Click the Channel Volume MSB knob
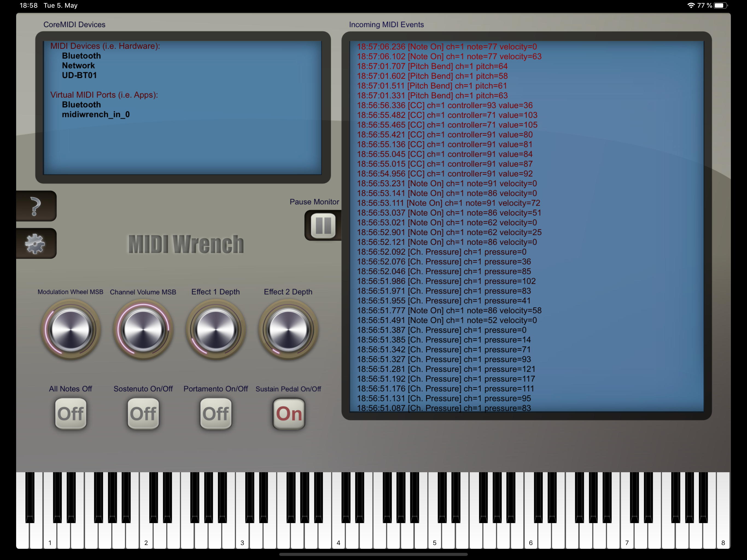Viewport: 747px width, 560px height. 143,329
